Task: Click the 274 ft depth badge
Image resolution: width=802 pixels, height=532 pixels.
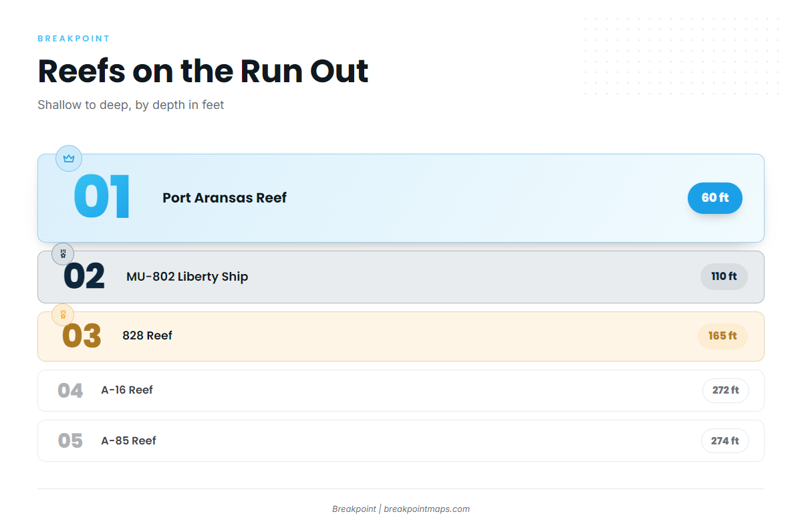Action: pos(725,441)
